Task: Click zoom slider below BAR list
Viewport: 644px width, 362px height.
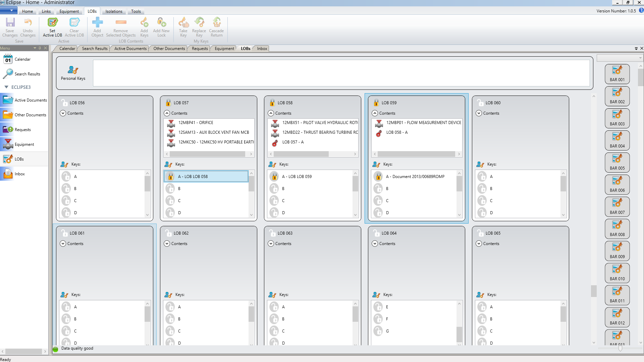Action: pyautogui.click(x=620, y=349)
